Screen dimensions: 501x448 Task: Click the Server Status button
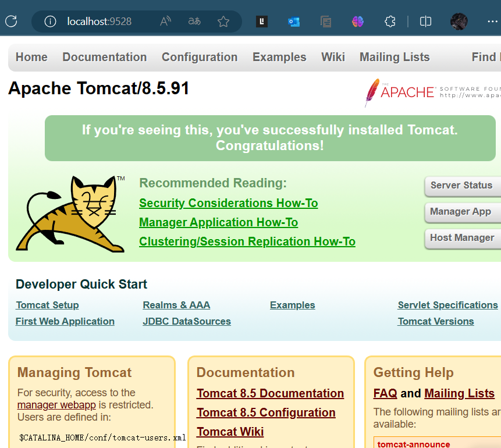click(463, 186)
